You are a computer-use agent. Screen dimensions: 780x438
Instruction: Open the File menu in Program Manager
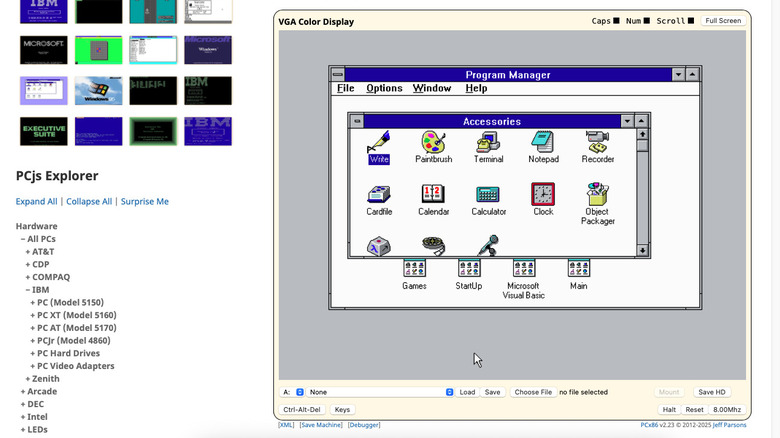click(x=346, y=88)
